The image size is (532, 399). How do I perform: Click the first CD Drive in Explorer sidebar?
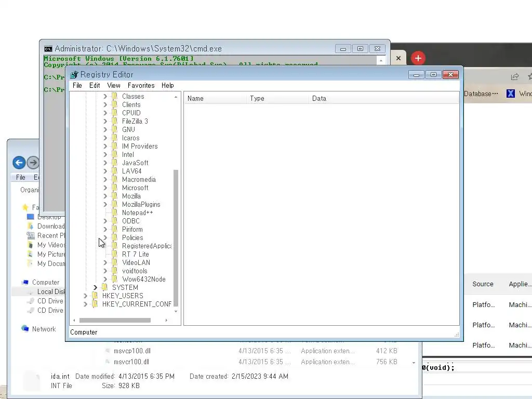pos(50,301)
